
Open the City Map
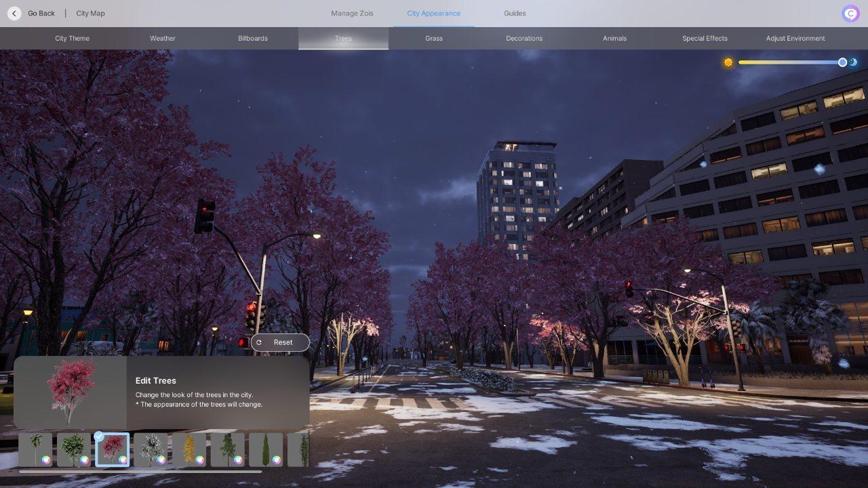tap(89, 13)
